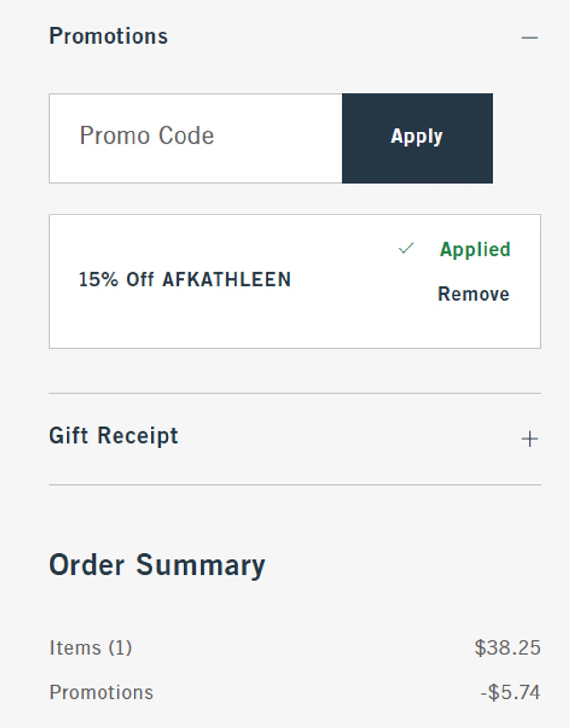Click Promotions label in Order Summary
Image resolution: width=570 pixels, height=728 pixels.
point(101,693)
